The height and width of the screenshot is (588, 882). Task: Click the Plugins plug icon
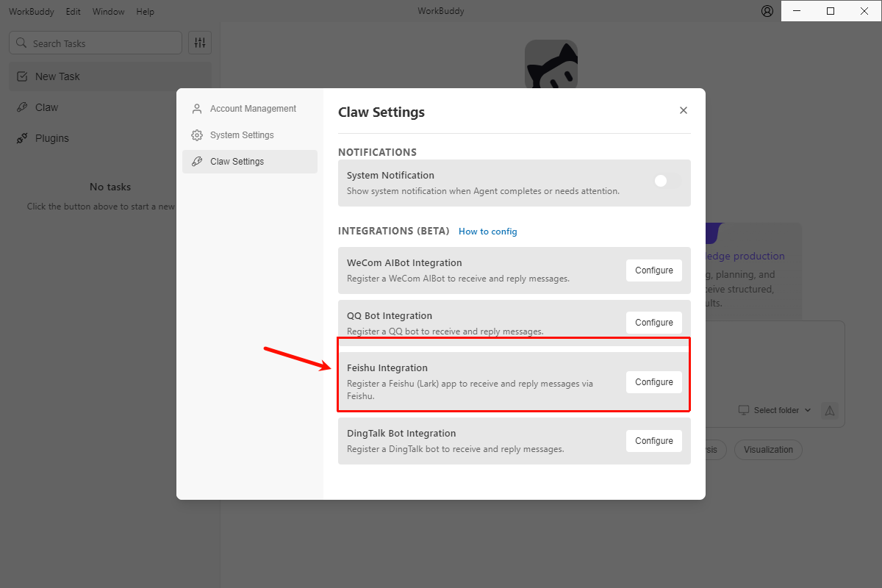[22, 138]
